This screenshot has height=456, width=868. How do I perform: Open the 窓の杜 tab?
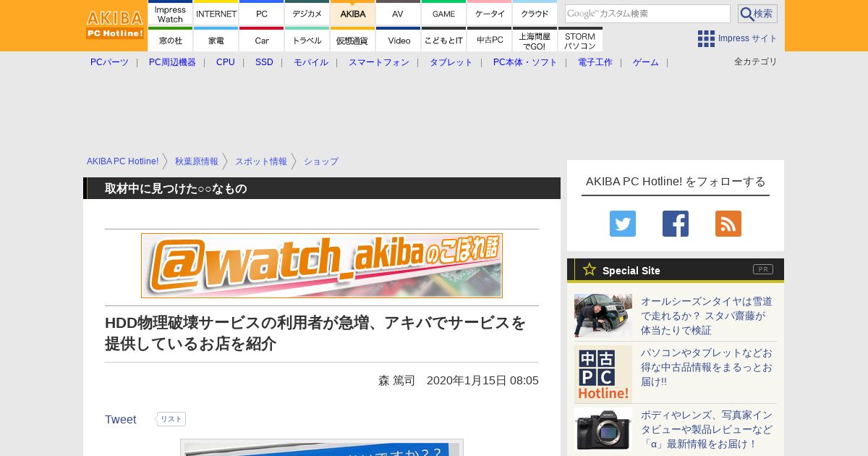(x=170, y=39)
